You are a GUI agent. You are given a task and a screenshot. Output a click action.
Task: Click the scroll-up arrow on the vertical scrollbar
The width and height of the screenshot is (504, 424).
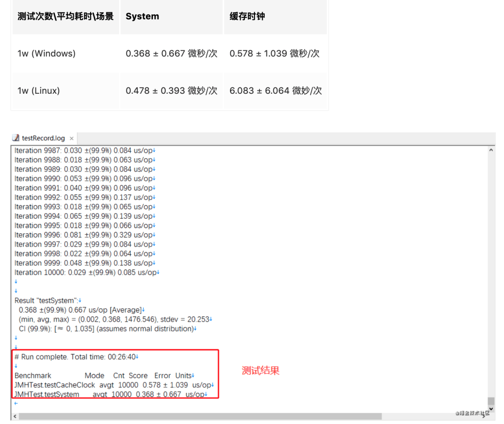(x=490, y=150)
